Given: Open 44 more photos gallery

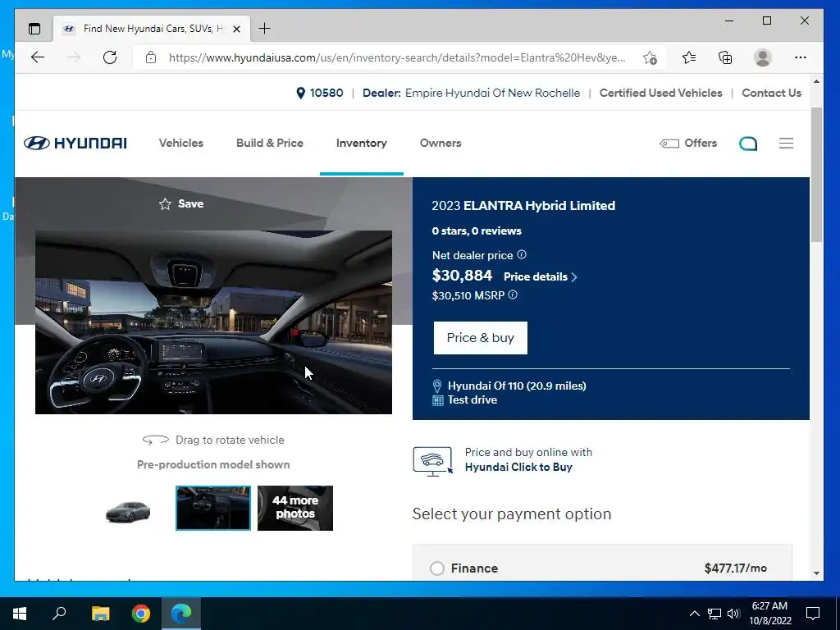Looking at the screenshot, I should [295, 508].
